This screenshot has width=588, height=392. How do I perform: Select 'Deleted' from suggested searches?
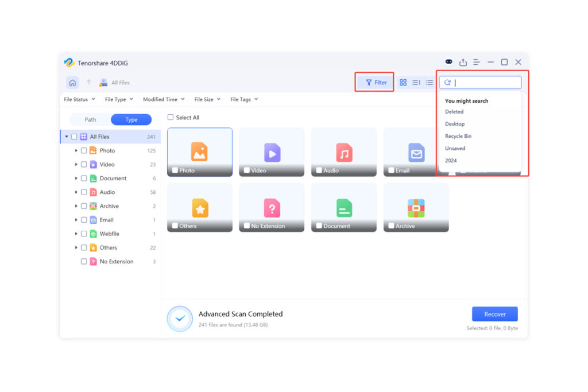[454, 111]
